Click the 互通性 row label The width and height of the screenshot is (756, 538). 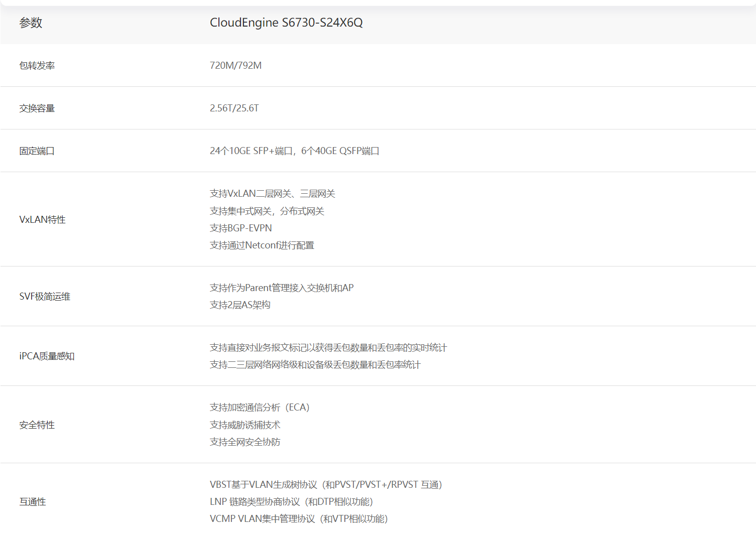[x=33, y=502]
